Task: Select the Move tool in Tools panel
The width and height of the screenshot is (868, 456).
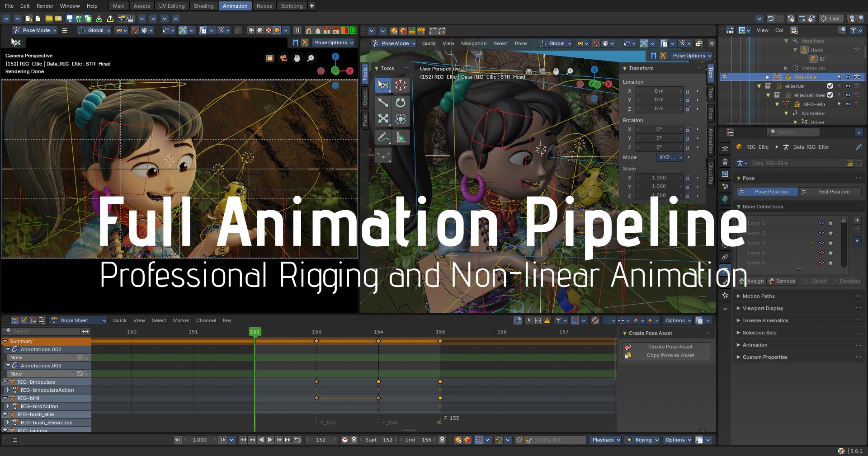Action: [383, 103]
